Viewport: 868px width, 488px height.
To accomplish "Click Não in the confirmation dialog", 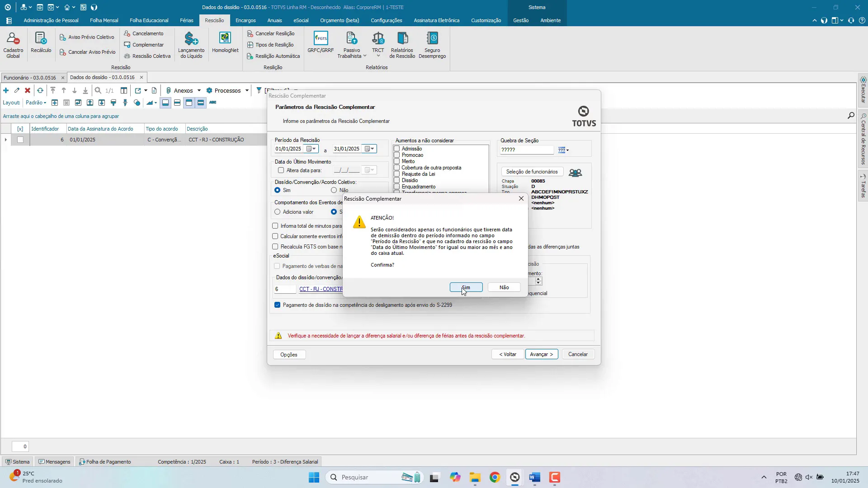I will pos(504,287).
